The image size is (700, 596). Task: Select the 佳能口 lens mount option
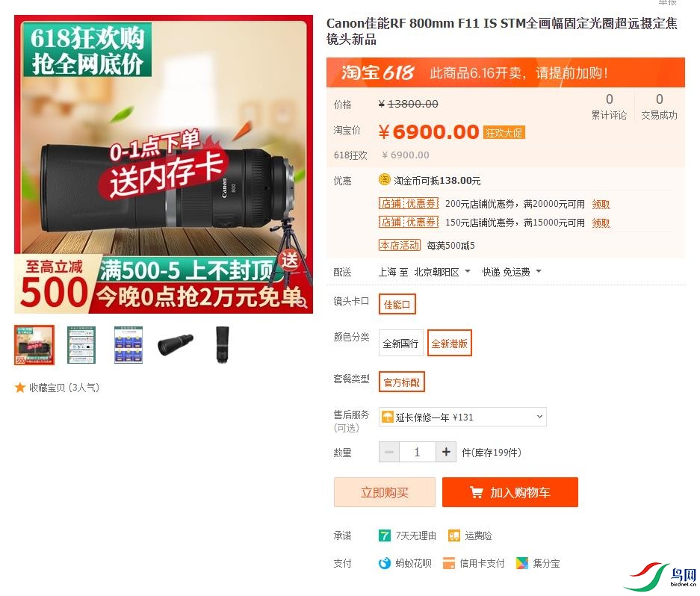(397, 304)
